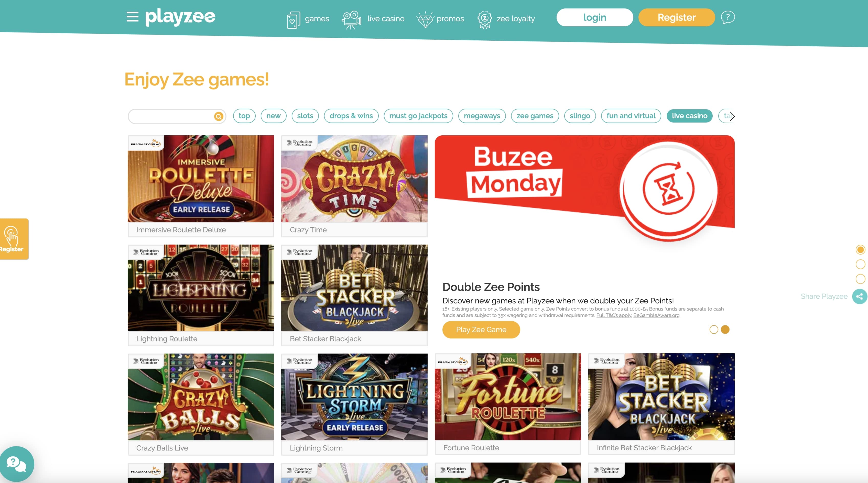Open the Crazy Time game thumbnail
Viewport: 868px width, 483px height.
tap(354, 179)
